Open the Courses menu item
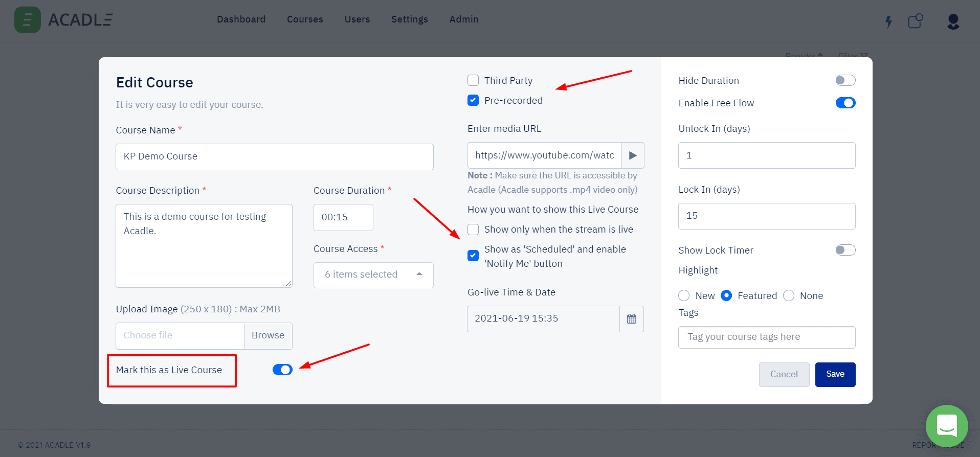The image size is (980, 457). pyautogui.click(x=305, y=19)
